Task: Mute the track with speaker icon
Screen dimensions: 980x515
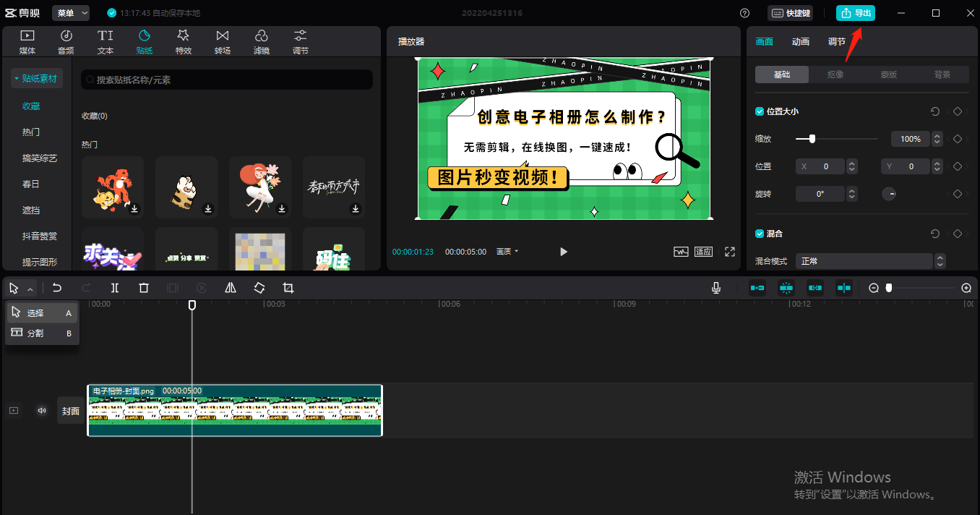Action: pos(42,411)
